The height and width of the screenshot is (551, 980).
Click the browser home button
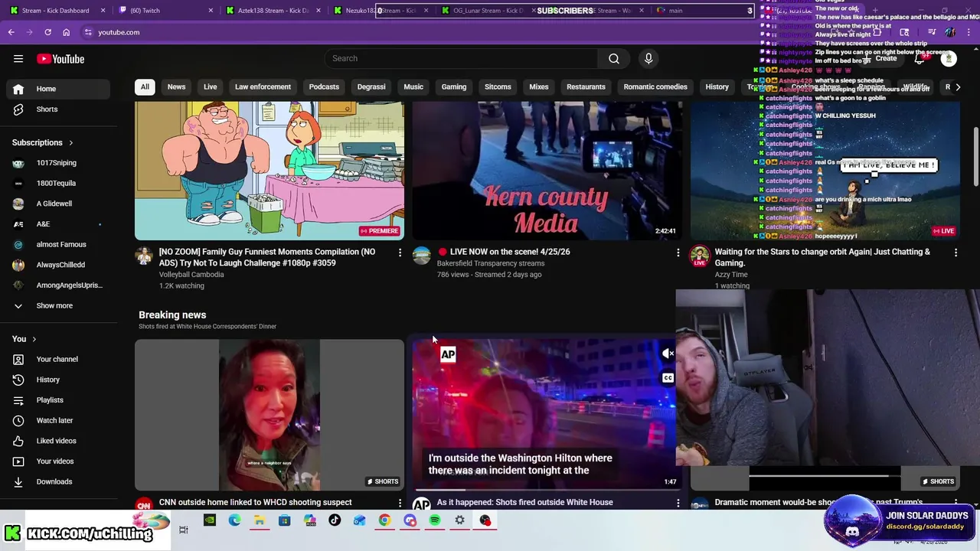66,32
